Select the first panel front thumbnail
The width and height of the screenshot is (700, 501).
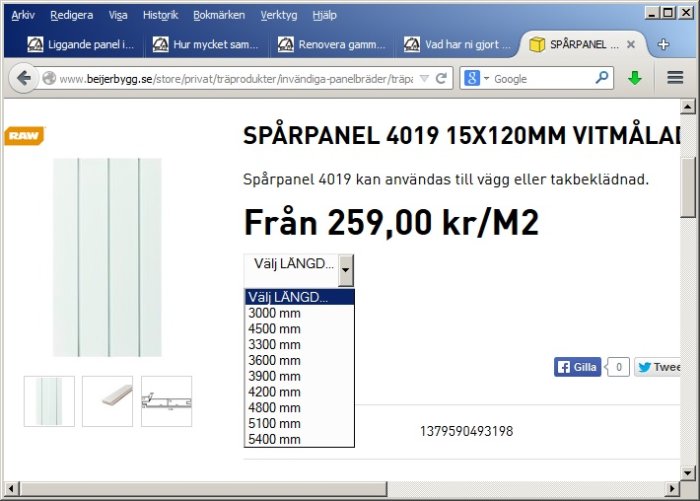(x=49, y=401)
